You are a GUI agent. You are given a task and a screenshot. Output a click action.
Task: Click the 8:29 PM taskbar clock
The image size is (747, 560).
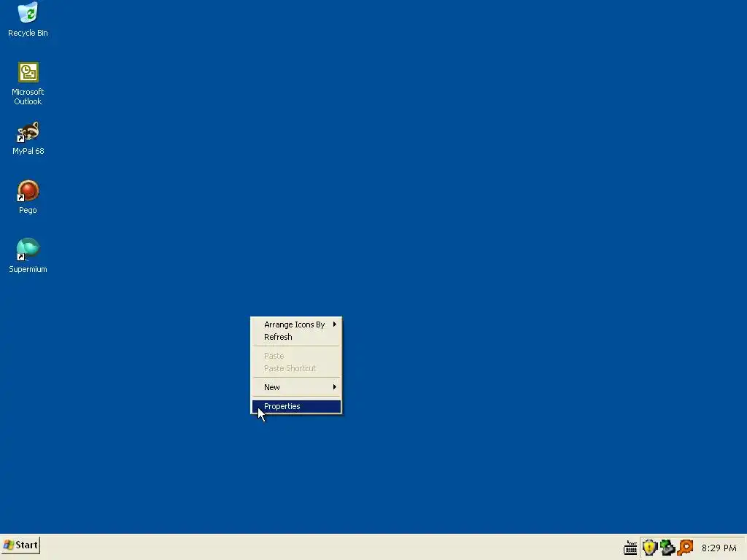coord(719,548)
